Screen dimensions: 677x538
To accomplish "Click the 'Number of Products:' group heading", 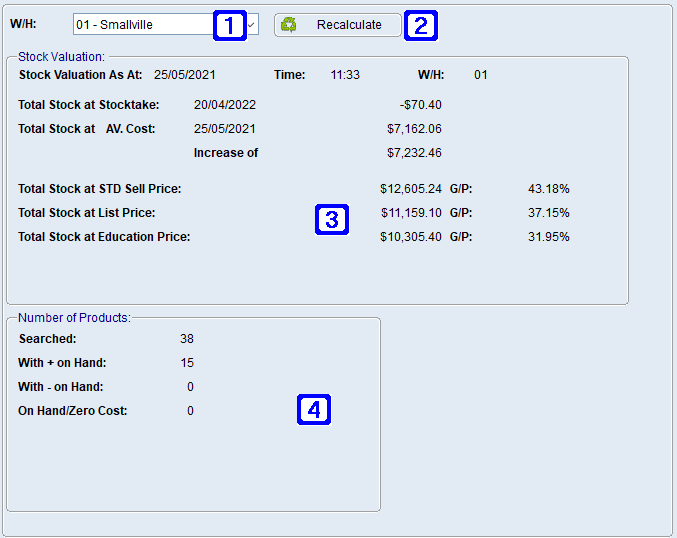I will click(74, 318).
